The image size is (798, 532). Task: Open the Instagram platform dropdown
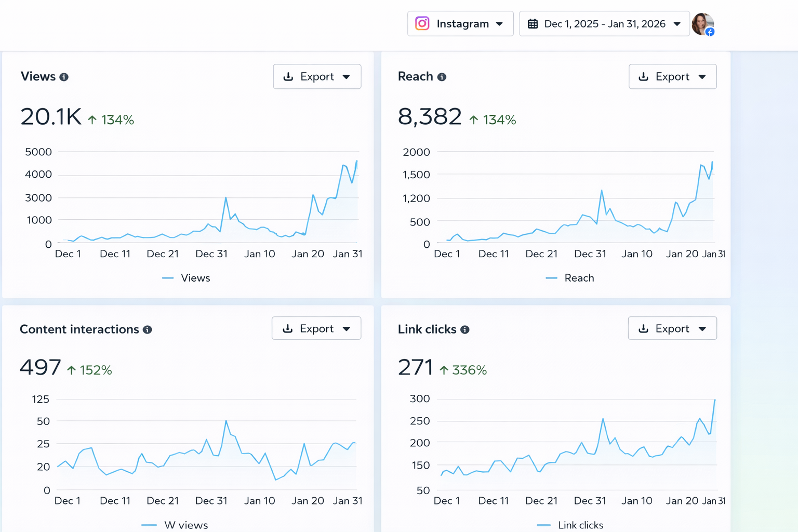[x=499, y=23]
